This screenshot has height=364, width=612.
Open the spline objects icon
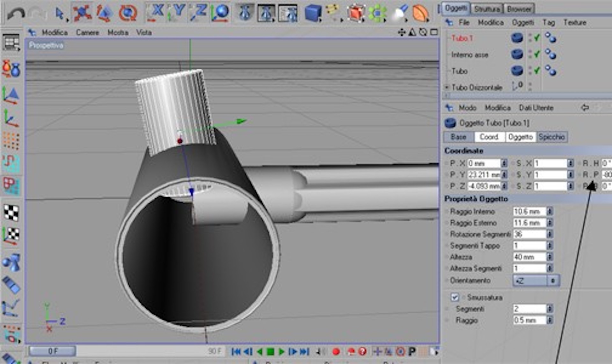point(333,13)
